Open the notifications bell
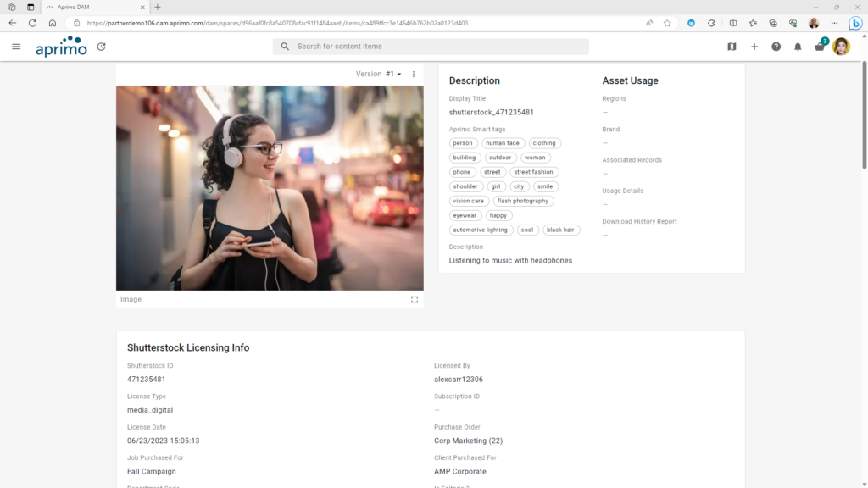This screenshot has height=488, width=868. [798, 47]
